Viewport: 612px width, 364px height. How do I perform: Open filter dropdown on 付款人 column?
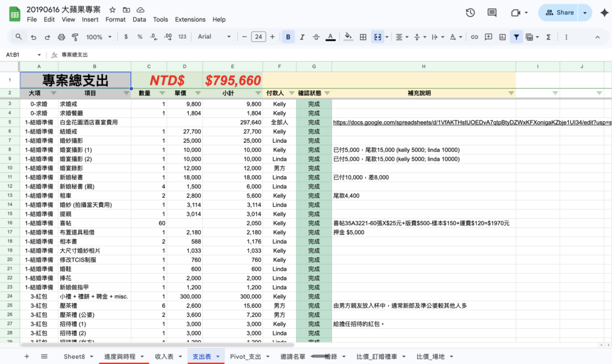[292, 93]
